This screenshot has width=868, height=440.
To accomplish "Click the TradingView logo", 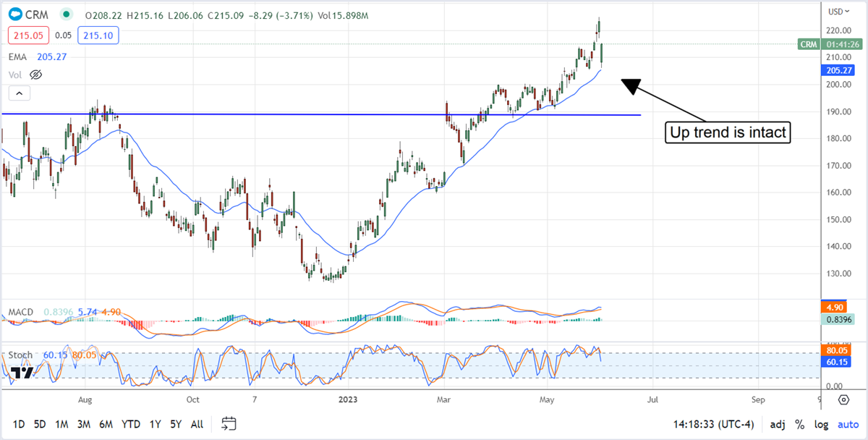I will click(22, 373).
